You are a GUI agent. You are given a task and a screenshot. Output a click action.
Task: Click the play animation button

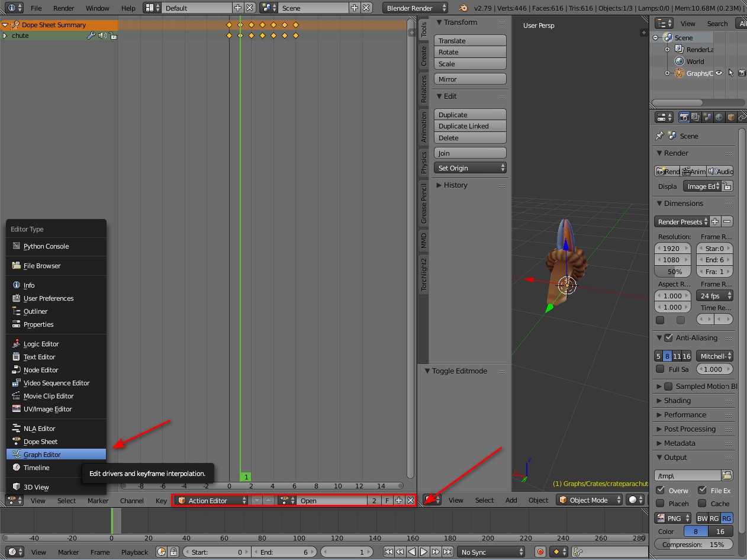(x=424, y=552)
